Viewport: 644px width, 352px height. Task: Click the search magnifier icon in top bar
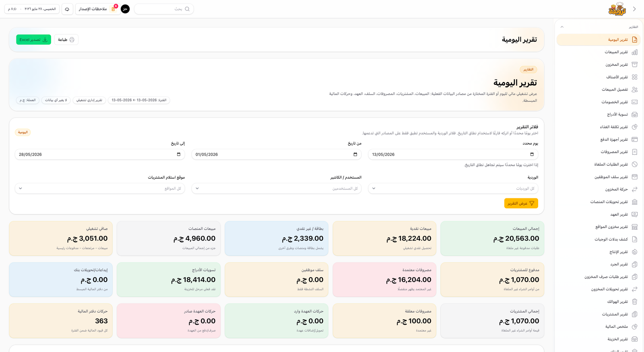[187, 9]
